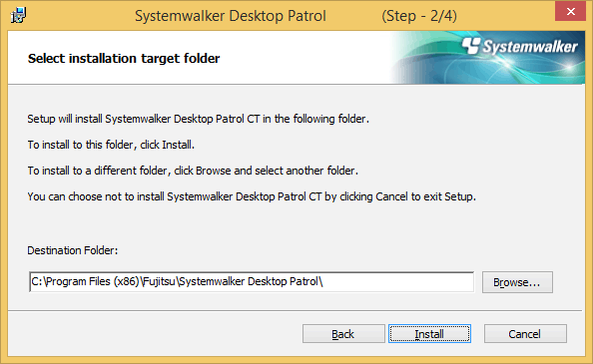593x364 pixels.
Task: Click inside the Destination Folder path field
Action: (x=252, y=281)
